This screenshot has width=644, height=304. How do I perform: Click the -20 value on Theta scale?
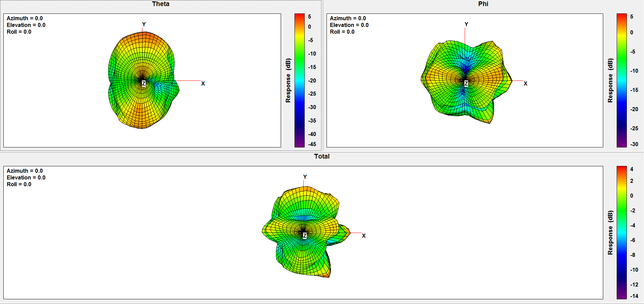click(x=312, y=81)
